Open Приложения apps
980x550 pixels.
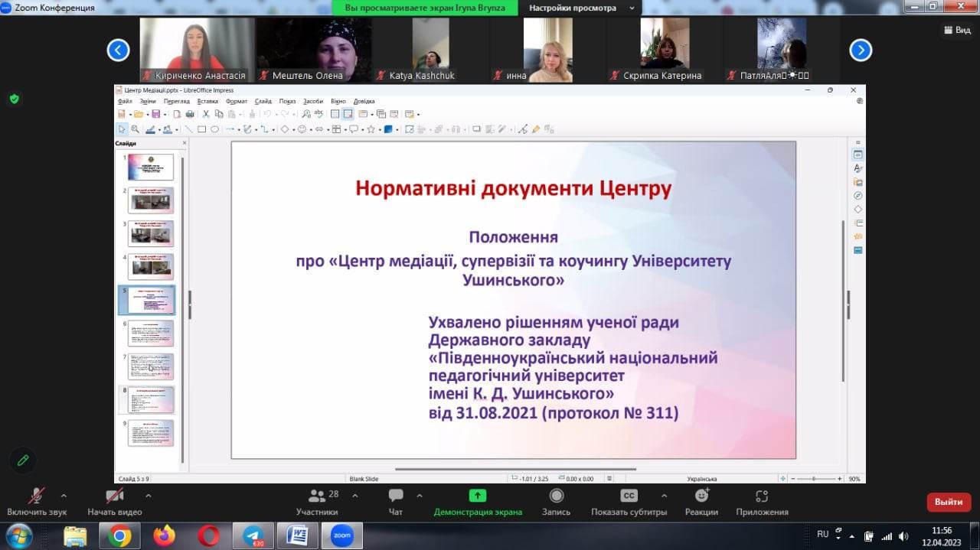point(762,503)
